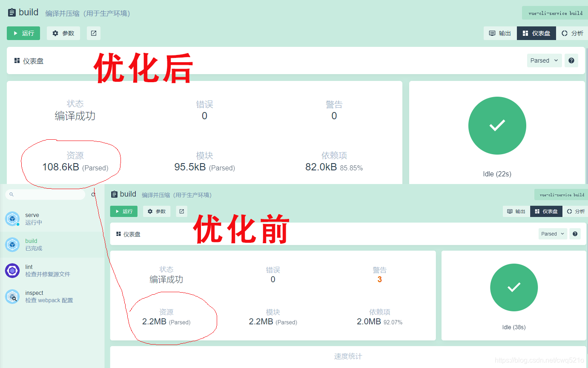
Task: Select the build task in sidebar
Action: pos(52,244)
